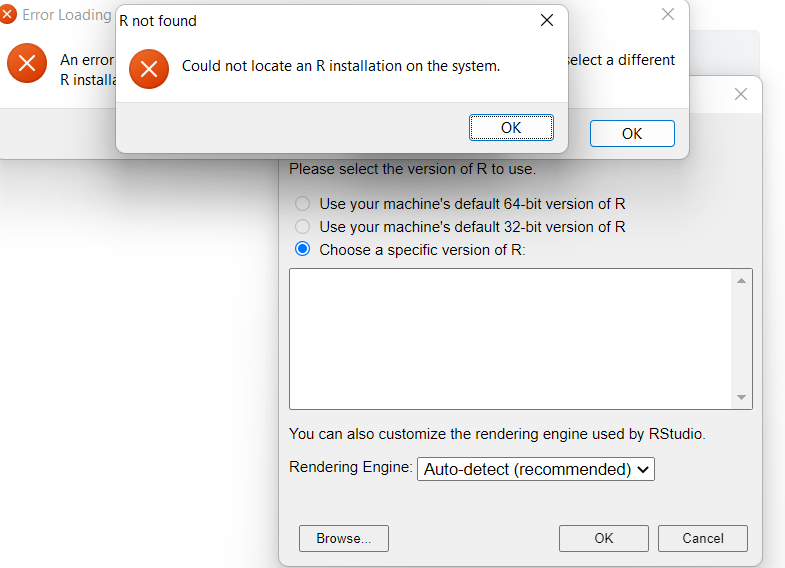785x568 pixels.
Task: Click the Auto-detect (recommended) dropdown chevron
Action: point(643,469)
